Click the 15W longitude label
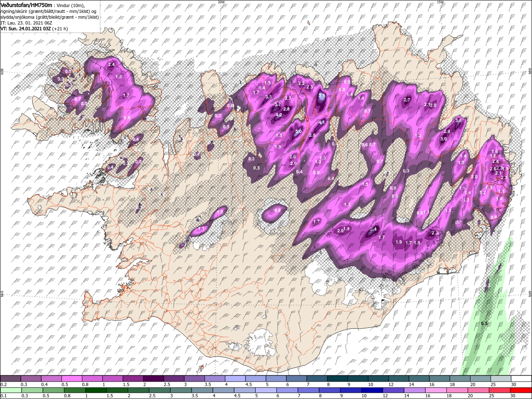The image size is (532, 399). [x=440, y=2]
